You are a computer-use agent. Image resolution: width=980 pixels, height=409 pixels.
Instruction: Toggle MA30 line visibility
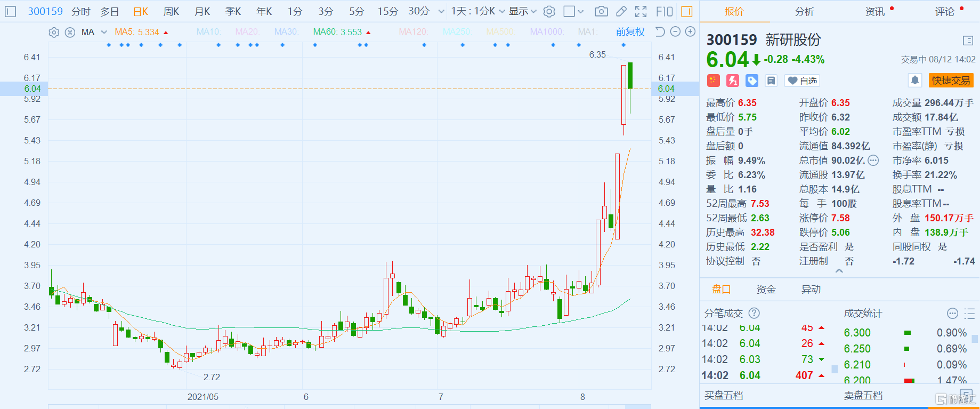pyautogui.click(x=286, y=32)
